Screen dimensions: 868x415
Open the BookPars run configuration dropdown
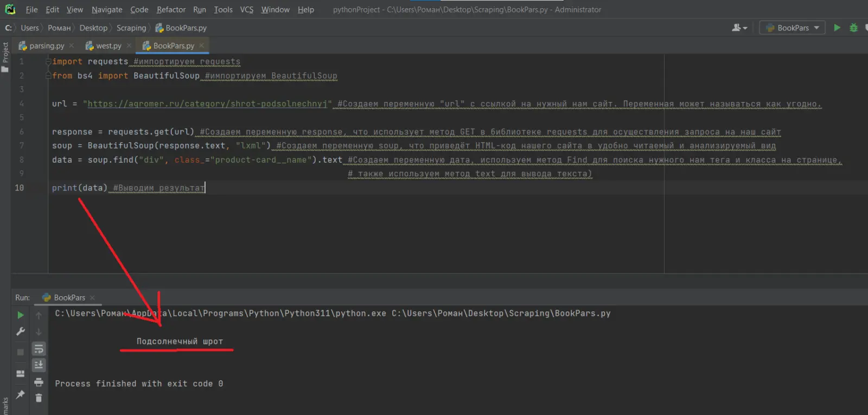point(793,28)
